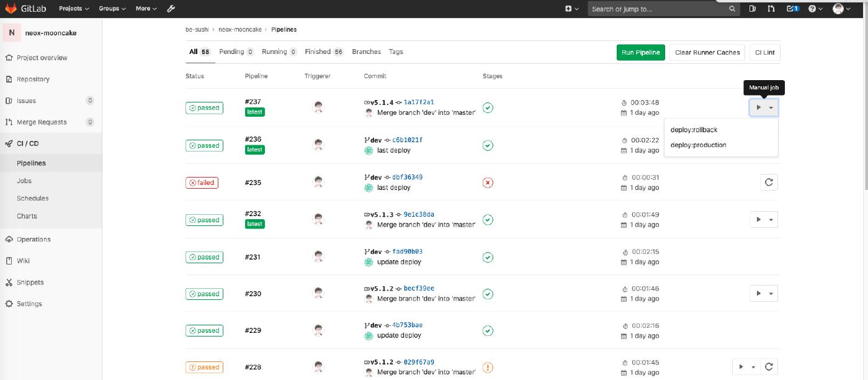The height and width of the screenshot is (380, 868).
Task: Open the admin area wrench icon
Action: click(171, 9)
